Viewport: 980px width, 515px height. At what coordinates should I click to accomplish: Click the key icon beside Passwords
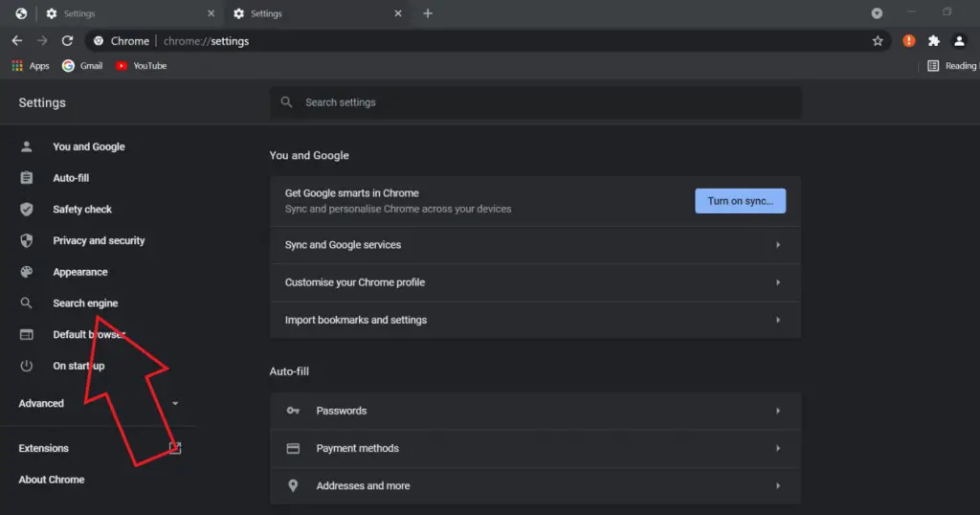click(x=293, y=411)
